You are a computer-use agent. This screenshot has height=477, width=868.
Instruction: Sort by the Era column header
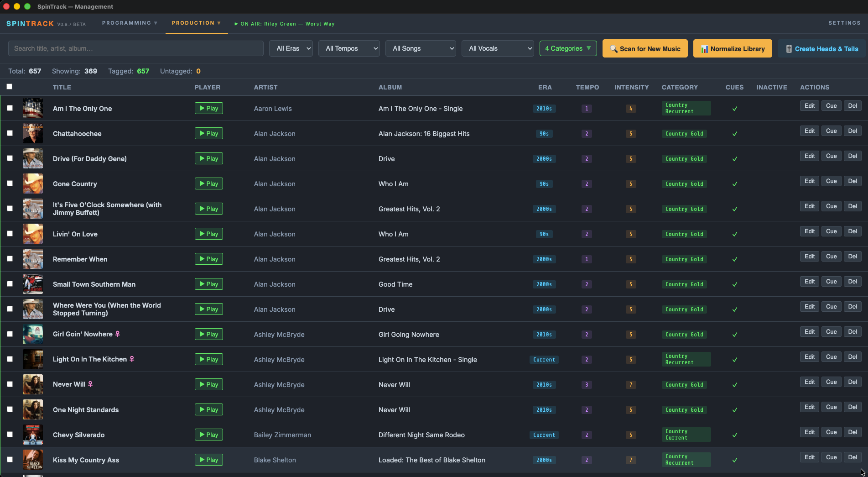click(545, 87)
